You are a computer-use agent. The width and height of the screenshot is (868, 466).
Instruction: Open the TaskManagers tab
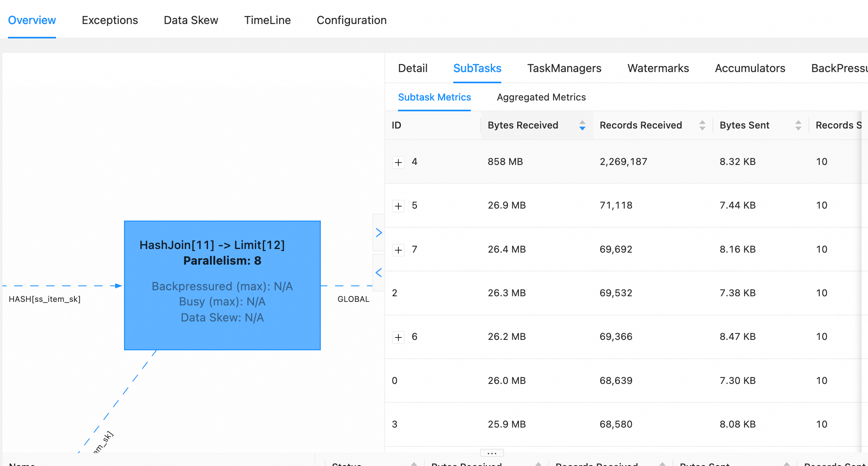point(564,68)
